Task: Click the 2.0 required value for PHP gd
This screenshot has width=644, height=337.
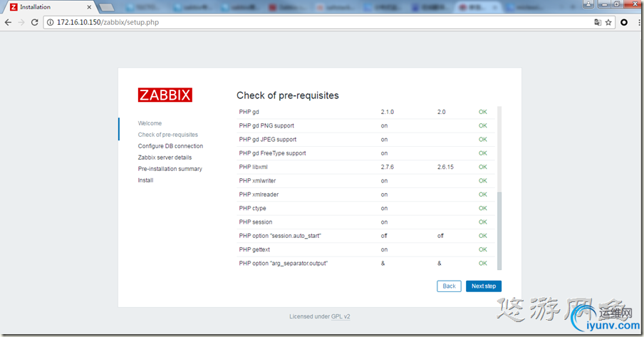Action: (441, 112)
